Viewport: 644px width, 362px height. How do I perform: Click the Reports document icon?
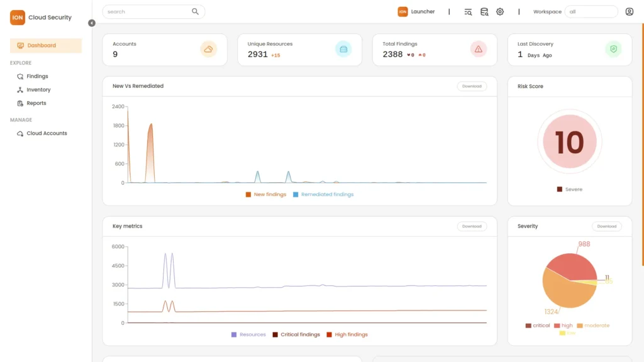coord(20,104)
